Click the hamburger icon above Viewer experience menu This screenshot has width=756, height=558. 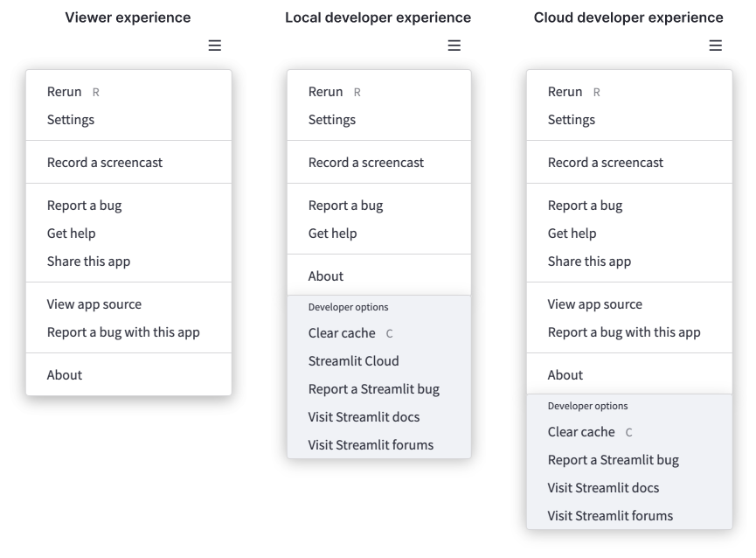(x=214, y=46)
